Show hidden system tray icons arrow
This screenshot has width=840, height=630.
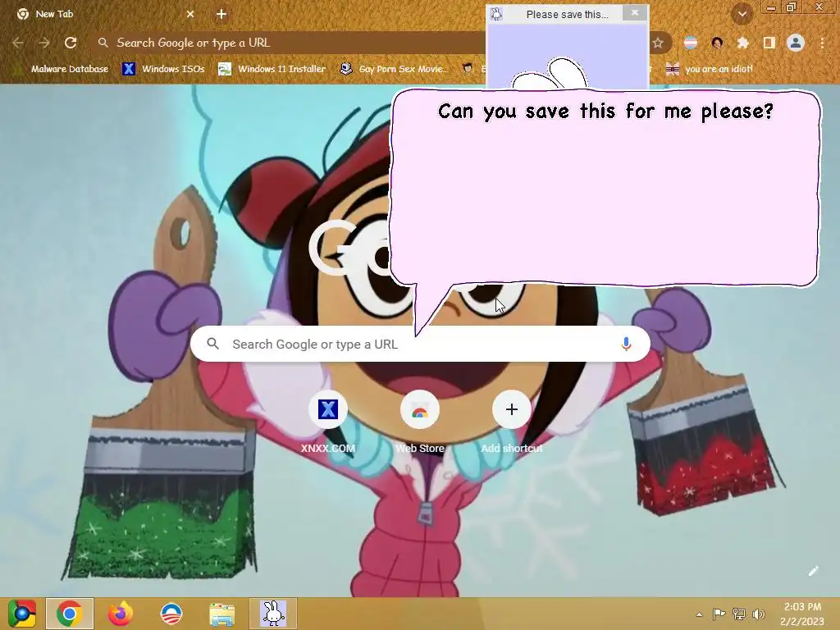pyautogui.click(x=699, y=614)
